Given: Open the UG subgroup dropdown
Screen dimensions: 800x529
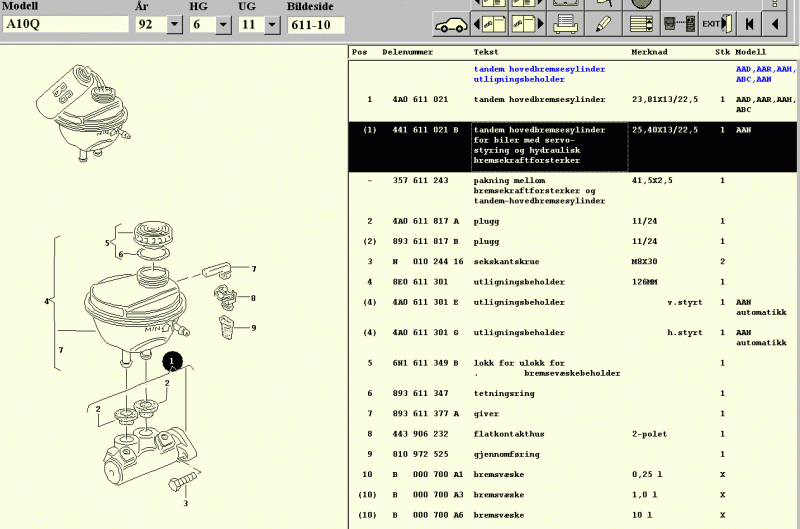Looking at the screenshot, I should 271,25.
